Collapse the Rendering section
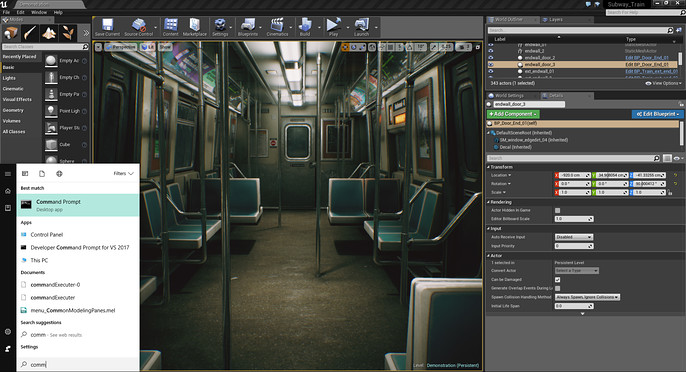This screenshot has height=372, width=686. pyautogui.click(x=489, y=202)
